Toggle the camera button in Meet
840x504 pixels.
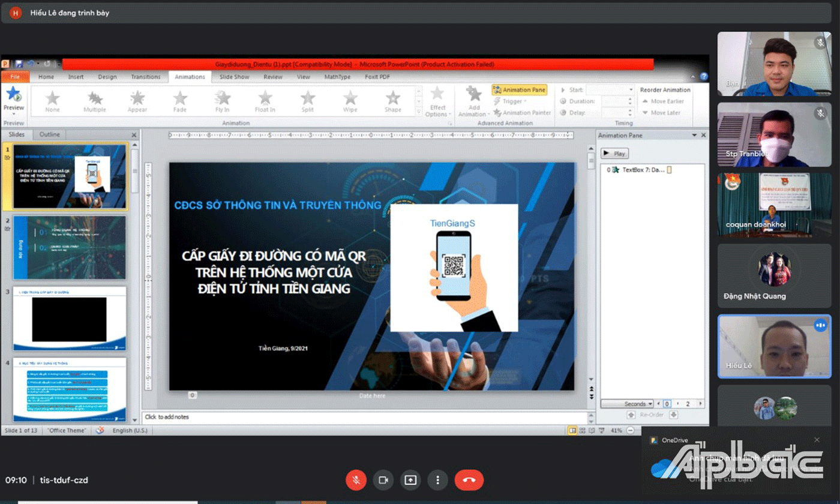click(x=383, y=480)
